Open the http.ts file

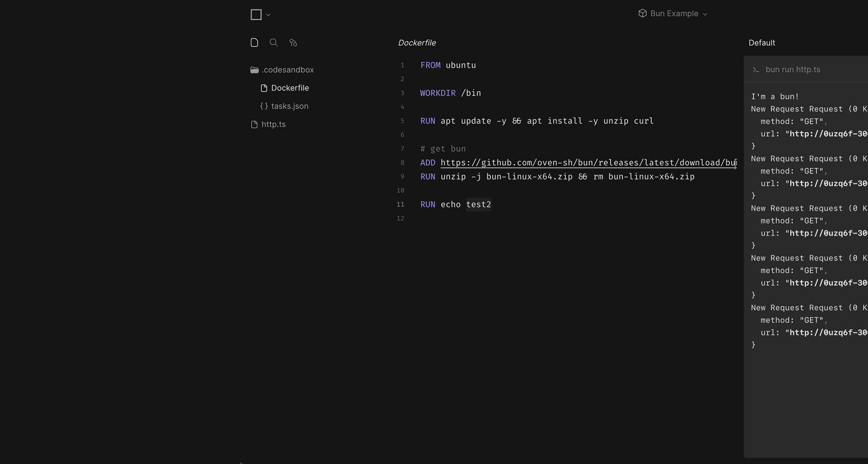273,124
